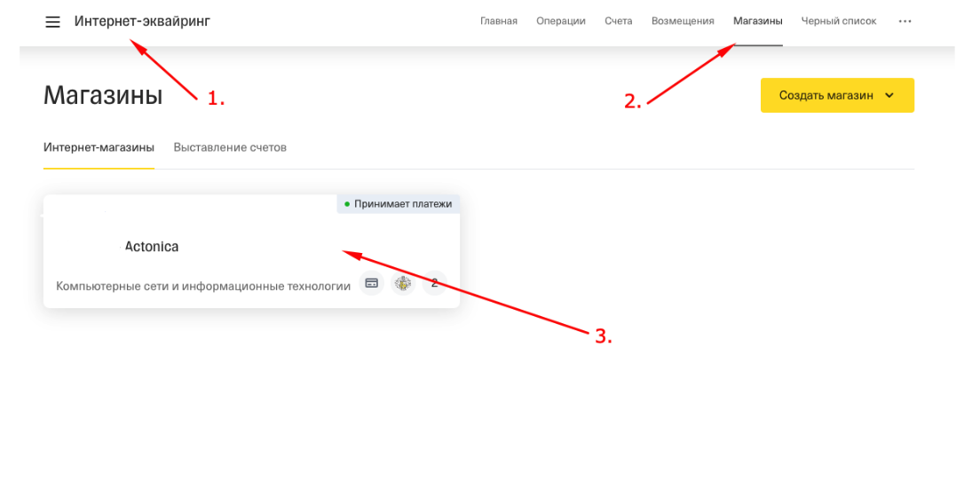This screenshot has height=482, width=980.
Task: Open the Возмещения page
Action: (682, 21)
